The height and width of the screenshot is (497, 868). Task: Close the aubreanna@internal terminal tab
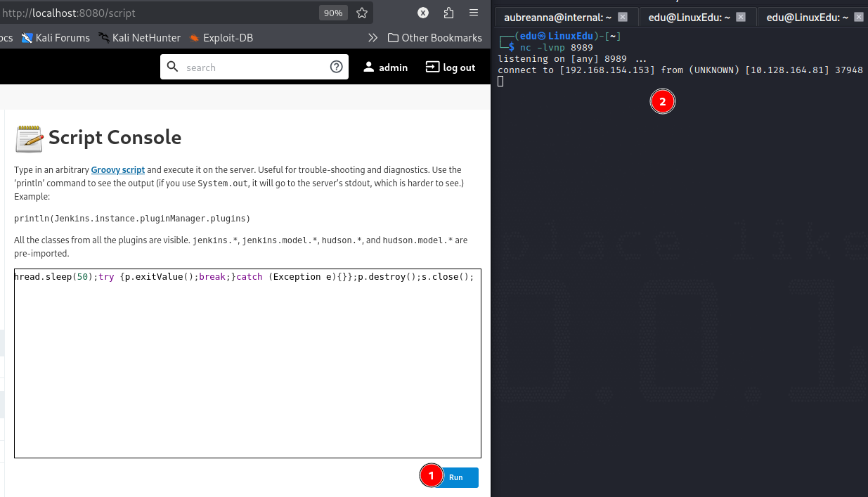coord(623,18)
